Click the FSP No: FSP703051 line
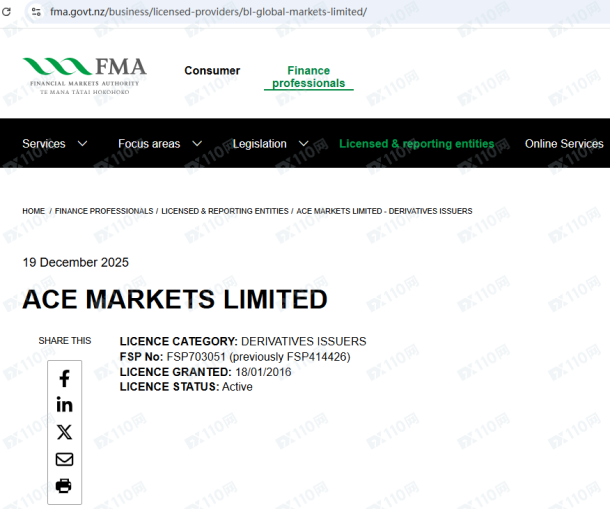 pos(235,356)
